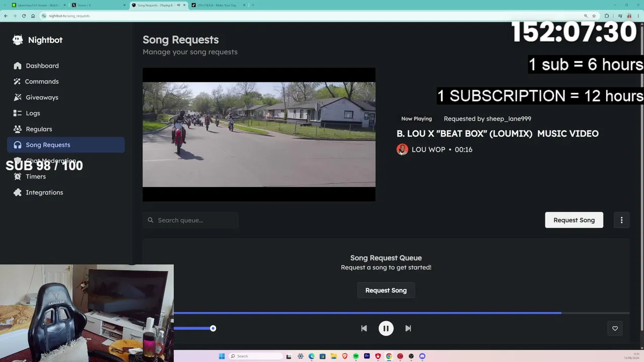Click the LOU WOP channel avatar
644x362 pixels.
[x=402, y=149]
